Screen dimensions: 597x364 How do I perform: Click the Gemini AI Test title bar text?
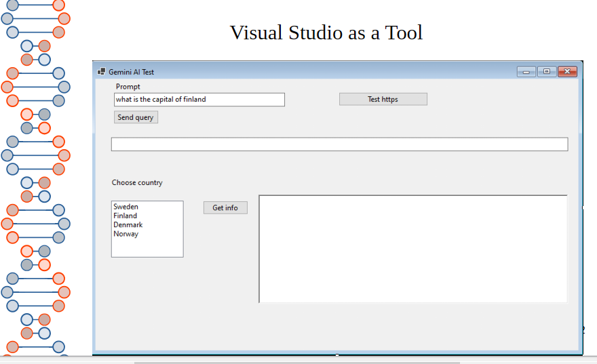pos(132,72)
